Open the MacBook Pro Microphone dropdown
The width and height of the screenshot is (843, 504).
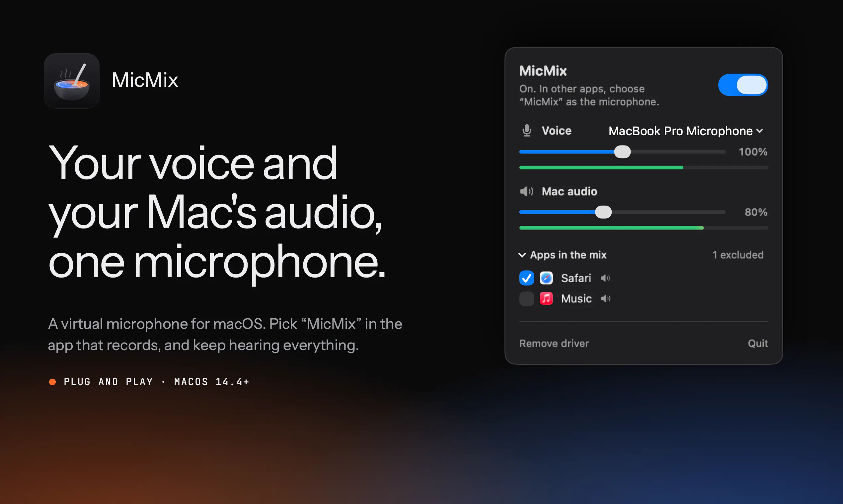[x=686, y=131]
